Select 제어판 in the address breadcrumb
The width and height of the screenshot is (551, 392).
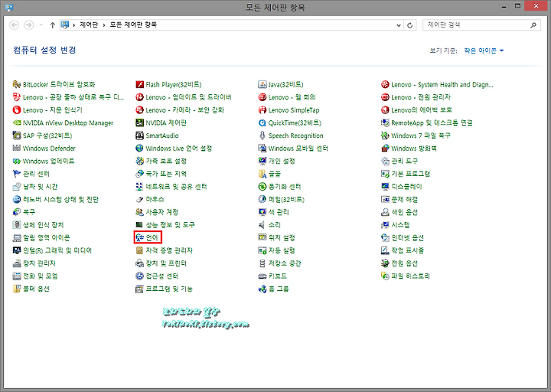(89, 24)
